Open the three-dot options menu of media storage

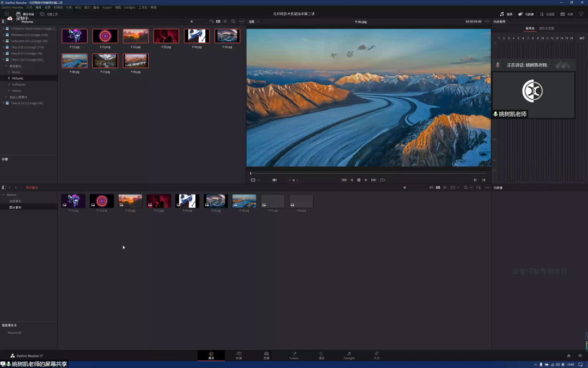(x=242, y=21)
